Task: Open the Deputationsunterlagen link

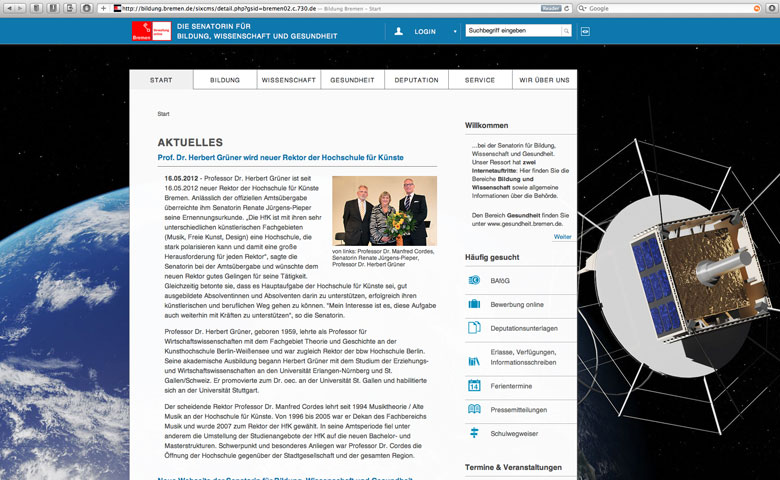Action: 524,328
